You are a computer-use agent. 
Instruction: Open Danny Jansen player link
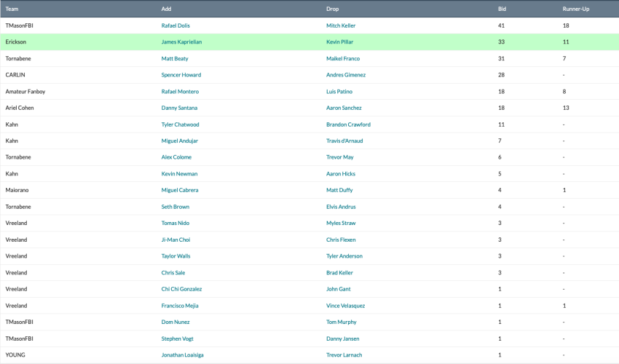click(x=343, y=339)
